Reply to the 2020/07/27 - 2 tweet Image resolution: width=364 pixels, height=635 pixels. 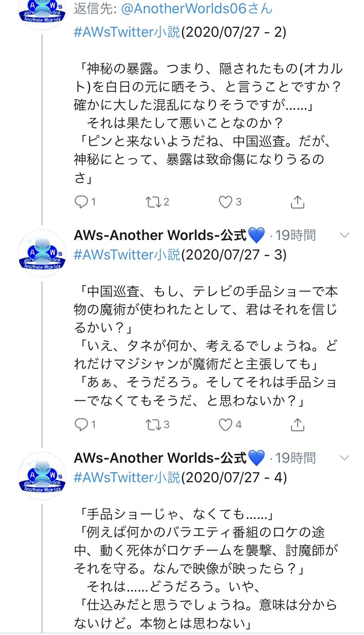point(81,202)
